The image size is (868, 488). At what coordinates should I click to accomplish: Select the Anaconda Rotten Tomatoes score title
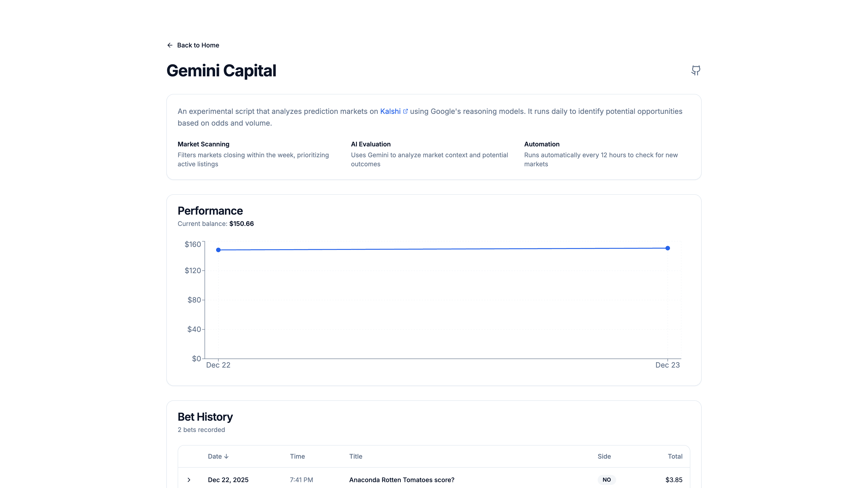coord(402,480)
